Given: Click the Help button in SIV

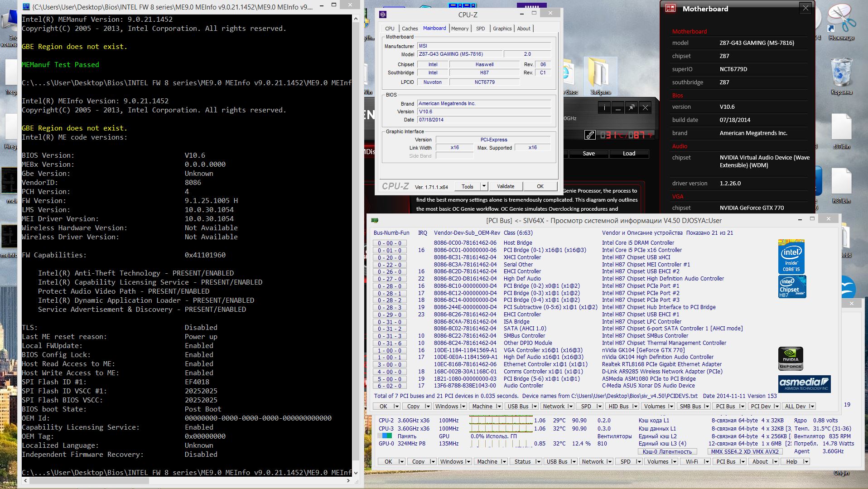Looking at the screenshot, I should [x=791, y=461].
